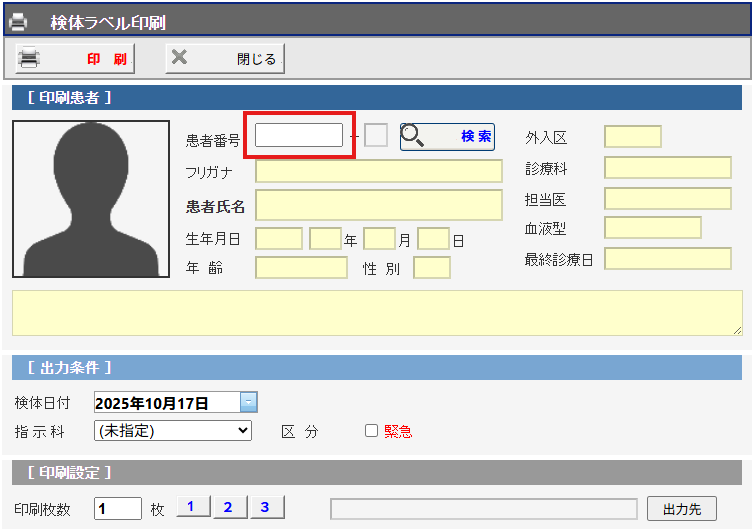Screen dimensions: 752x529
Task: Open the 出力先 output destination button
Action: tap(681, 509)
